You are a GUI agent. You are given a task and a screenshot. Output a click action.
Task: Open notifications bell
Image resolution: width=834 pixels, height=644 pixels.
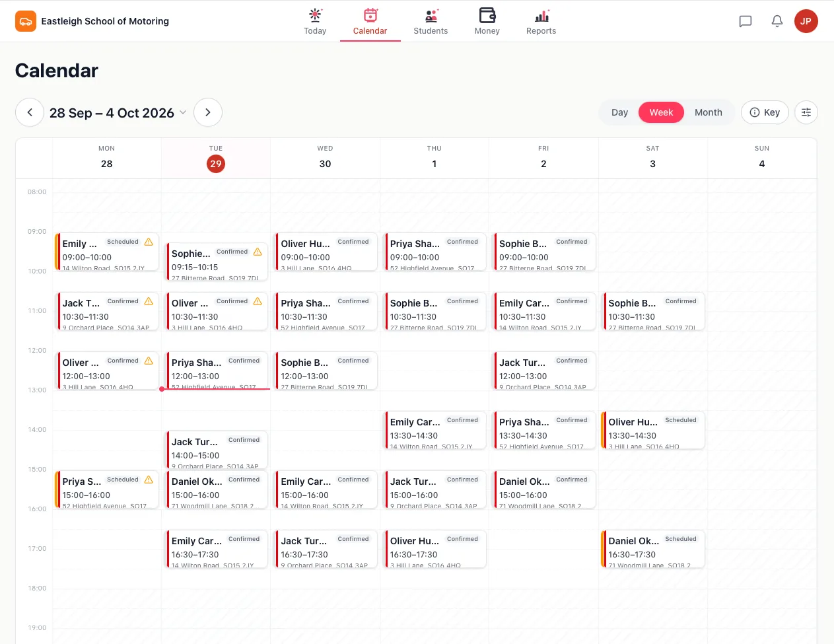[x=777, y=21]
